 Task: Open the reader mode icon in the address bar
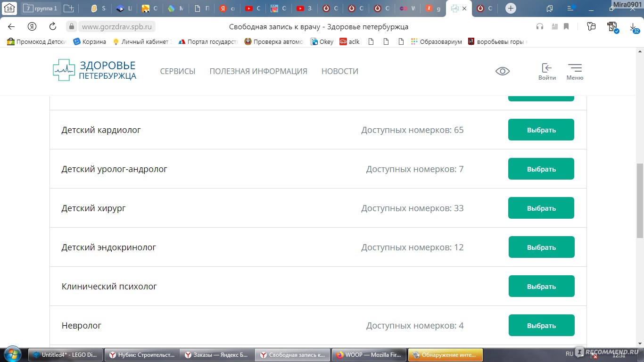[x=555, y=26]
